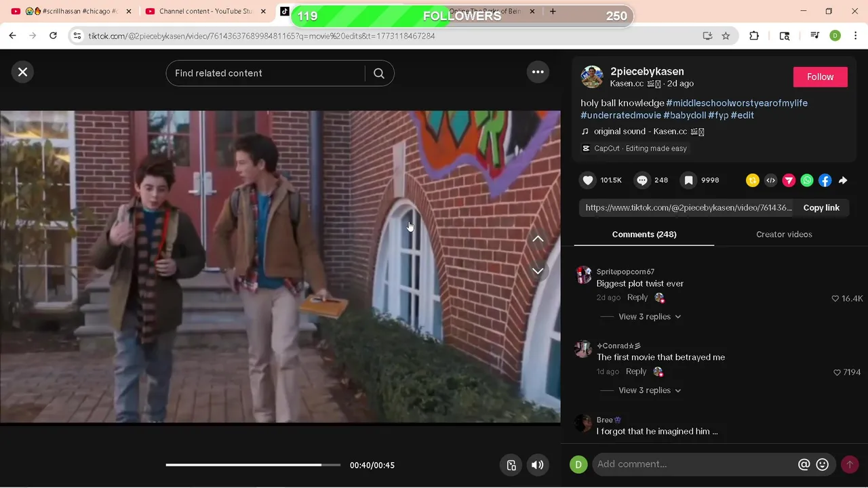Close the #scrillhassan browser tab
The height and width of the screenshot is (488, 868).
point(129,12)
